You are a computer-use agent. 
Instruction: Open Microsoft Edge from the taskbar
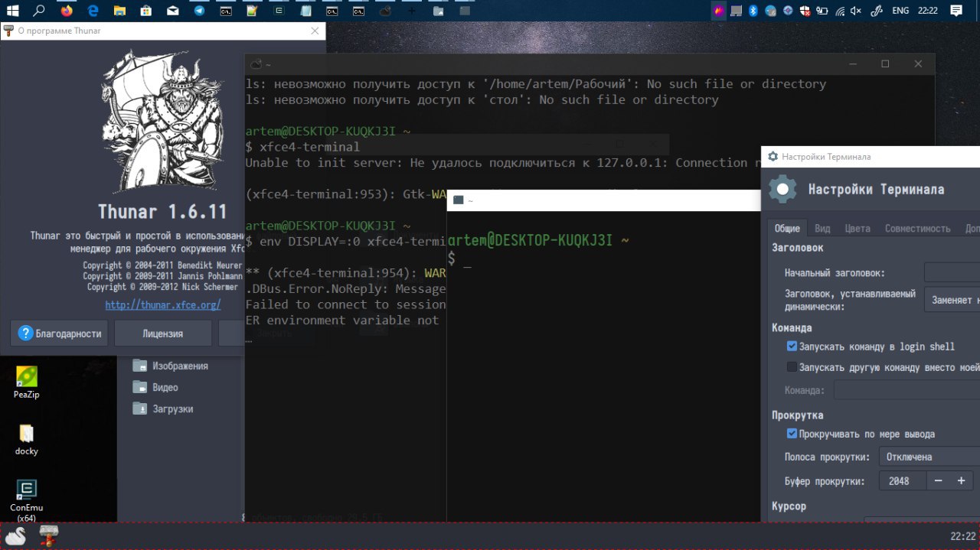coord(93,11)
